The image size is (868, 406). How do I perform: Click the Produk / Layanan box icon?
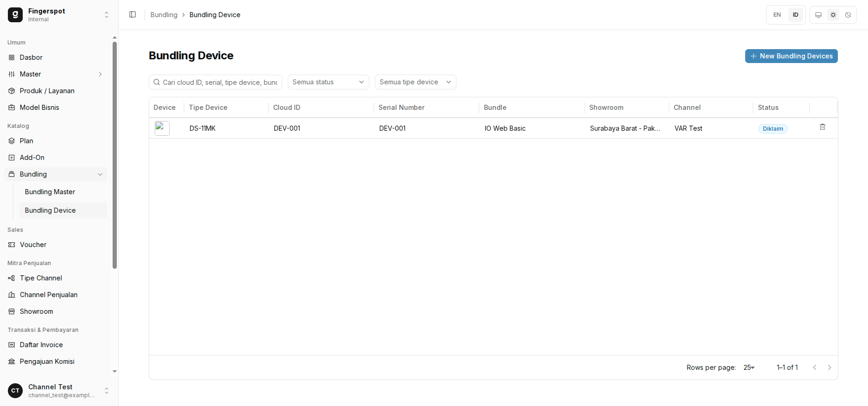tap(12, 91)
